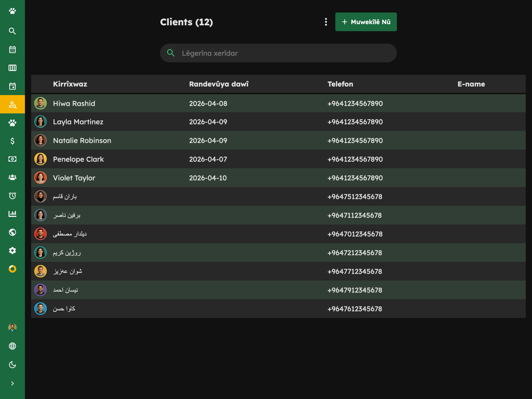Click phone number +9647712345678
This screenshot has width=532, height=399.
coord(355,271)
